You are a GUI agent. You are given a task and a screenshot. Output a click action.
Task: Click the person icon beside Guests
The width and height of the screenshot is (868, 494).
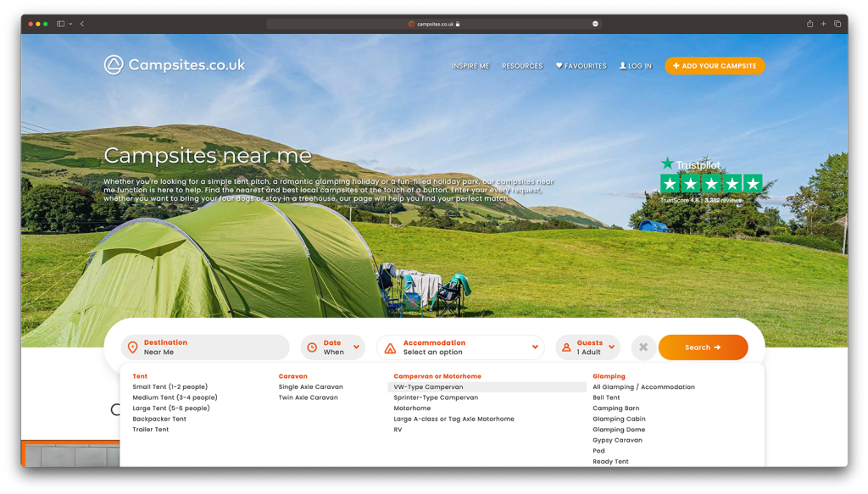point(566,347)
